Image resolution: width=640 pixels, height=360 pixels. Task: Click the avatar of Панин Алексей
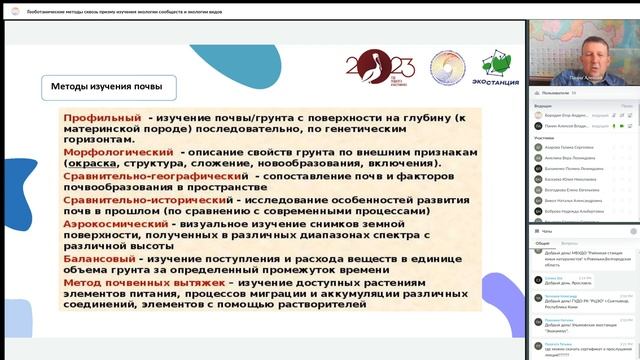click(x=538, y=126)
